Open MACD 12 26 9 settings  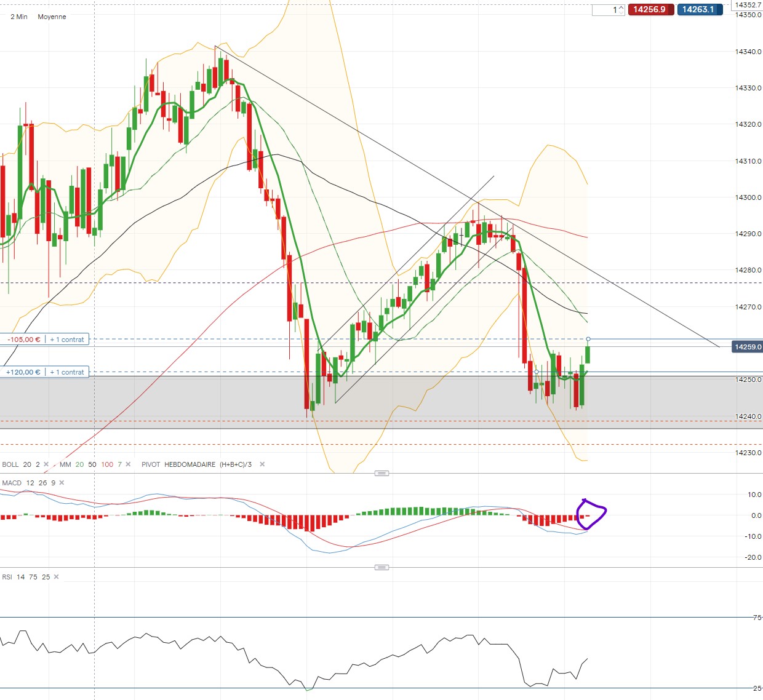(29, 483)
